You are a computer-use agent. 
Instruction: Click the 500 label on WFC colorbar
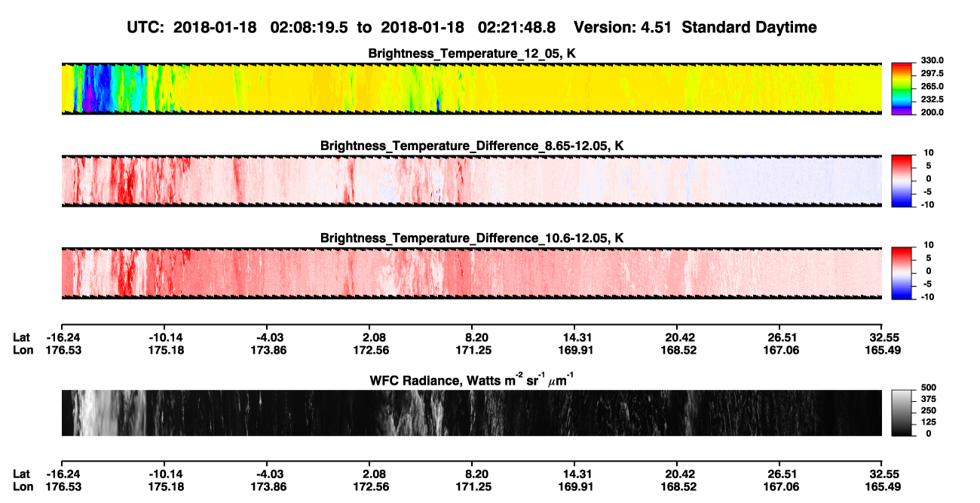[x=929, y=388]
